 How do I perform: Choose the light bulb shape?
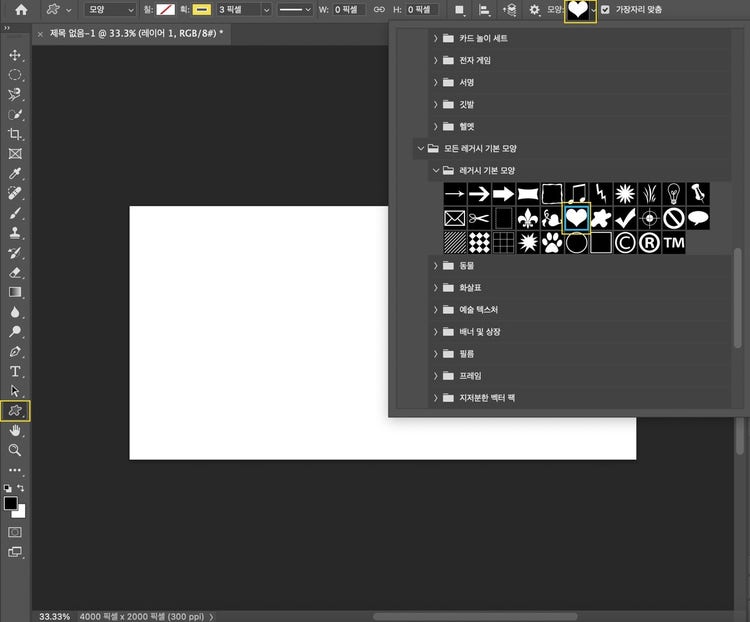click(x=673, y=194)
